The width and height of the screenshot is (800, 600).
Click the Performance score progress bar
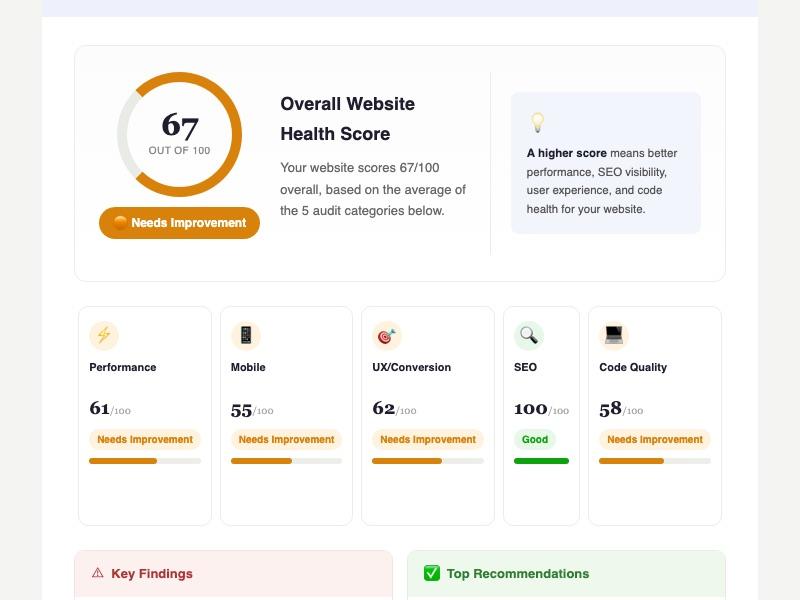tap(145, 461)
